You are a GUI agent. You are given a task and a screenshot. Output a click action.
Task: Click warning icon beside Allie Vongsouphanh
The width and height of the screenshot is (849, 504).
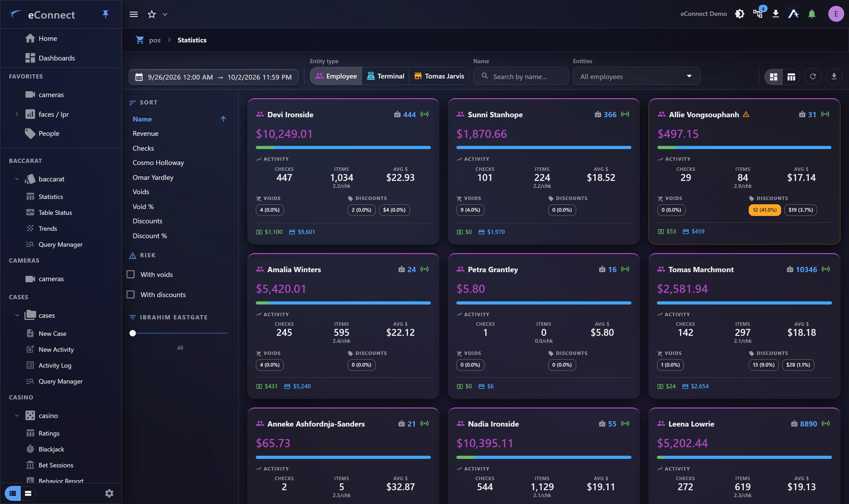click(x=746, y=114)
